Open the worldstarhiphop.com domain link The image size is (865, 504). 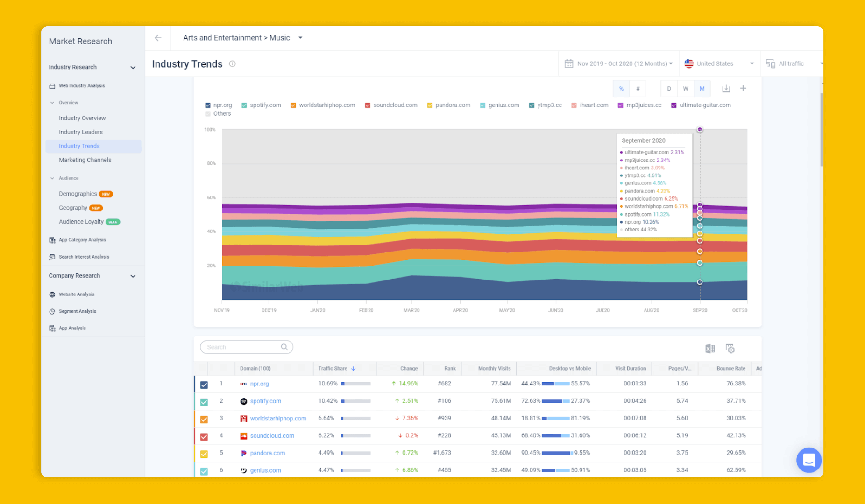[278, 418]
